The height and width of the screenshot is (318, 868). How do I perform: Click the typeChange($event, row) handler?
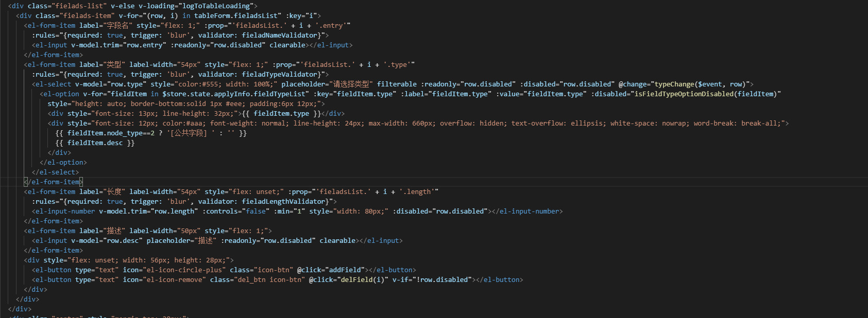[x=700, y=84]
